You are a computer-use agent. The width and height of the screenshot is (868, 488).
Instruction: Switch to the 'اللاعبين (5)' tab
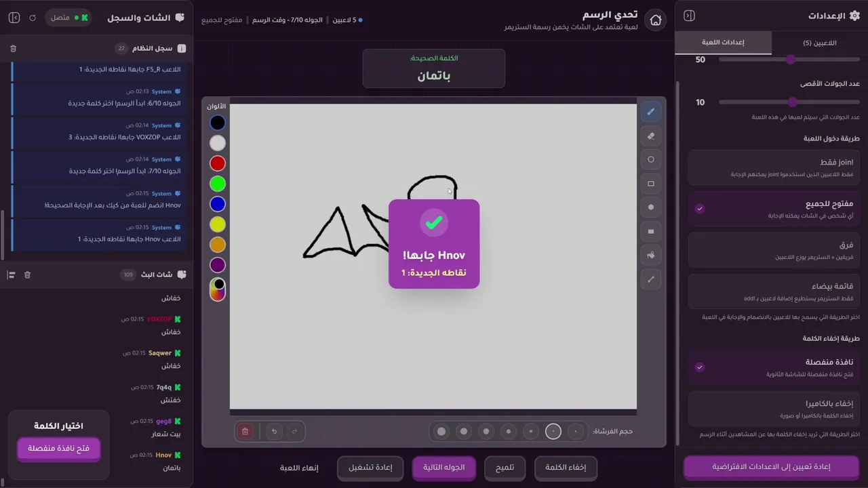(x=819, y=43)
